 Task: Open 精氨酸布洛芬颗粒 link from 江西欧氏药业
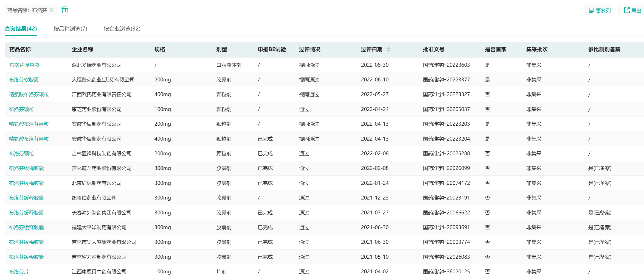[29, 95]
